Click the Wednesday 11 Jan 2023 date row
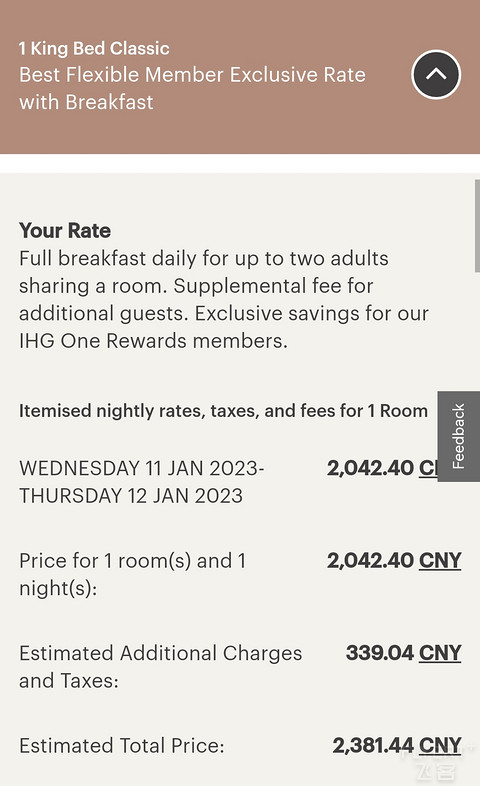Viewport: 480px width, 786px height. pyautogui.click(x=142, y=482)
